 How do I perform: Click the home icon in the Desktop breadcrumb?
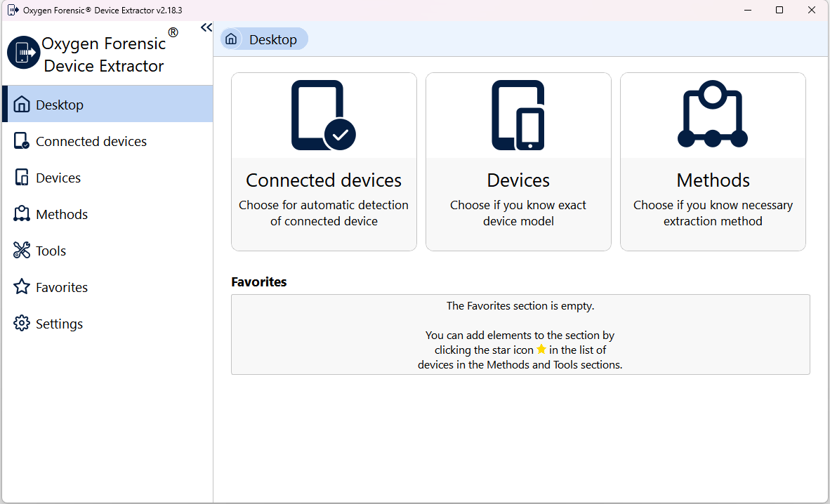(231, 39)
